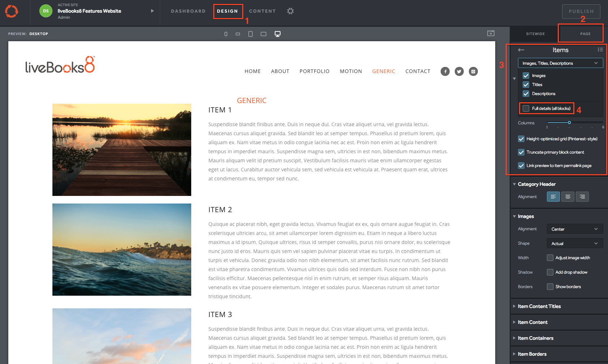Expand the Item Content Titles section
The width and height of the screenshot is (608, 364).
coord(539,306)
